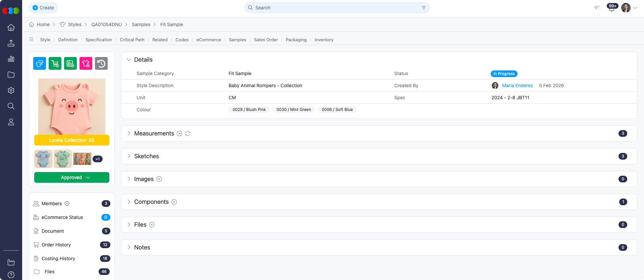Add a member with the plus icon
644x280 pixels.
point(67,204)
